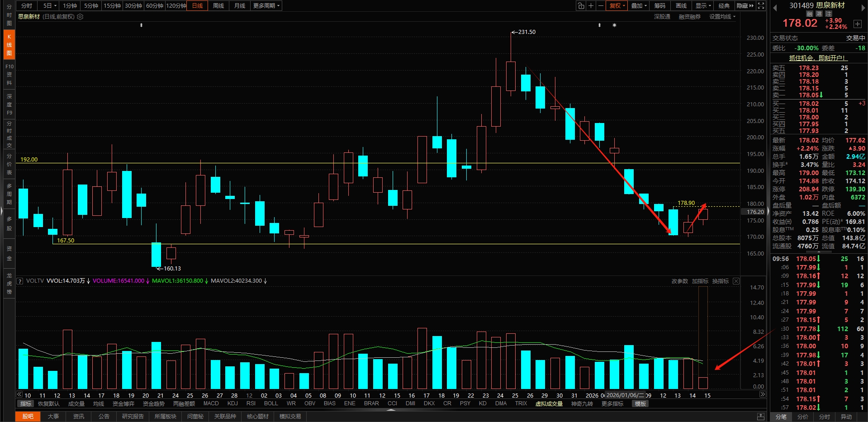The width and height of the screenshot is (868, 422).
Task: Switch to the 60分钟 period tab
Action: (x=155, y=5)
